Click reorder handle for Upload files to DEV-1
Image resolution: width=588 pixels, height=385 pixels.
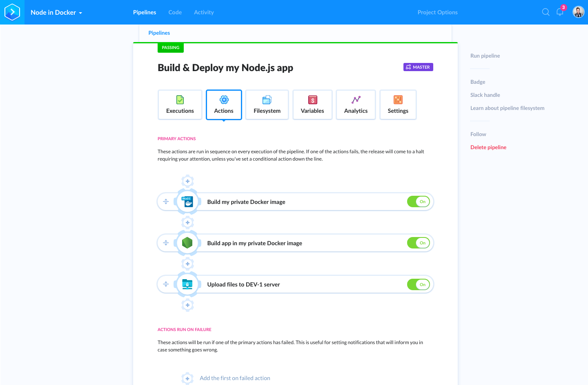[166, 284]
